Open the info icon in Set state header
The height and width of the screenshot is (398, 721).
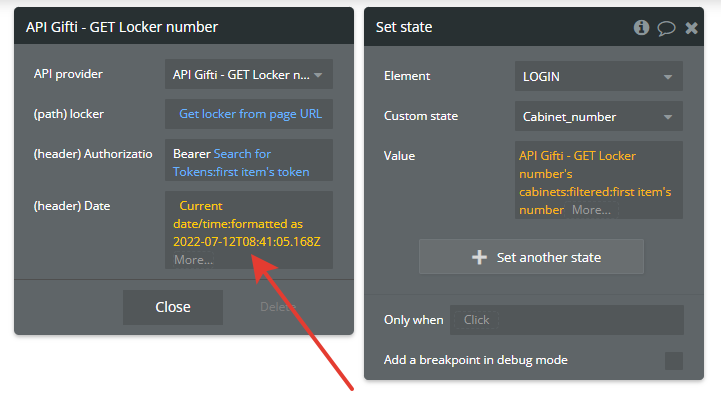click(x=641, y=28)
